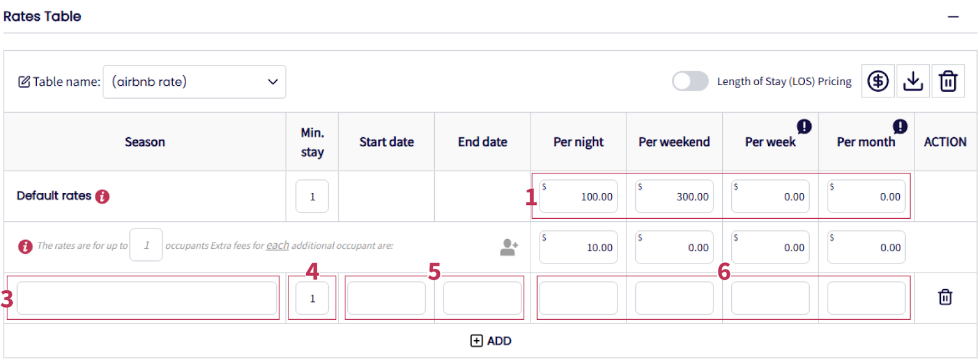Delete the new season row

point(945,297)
